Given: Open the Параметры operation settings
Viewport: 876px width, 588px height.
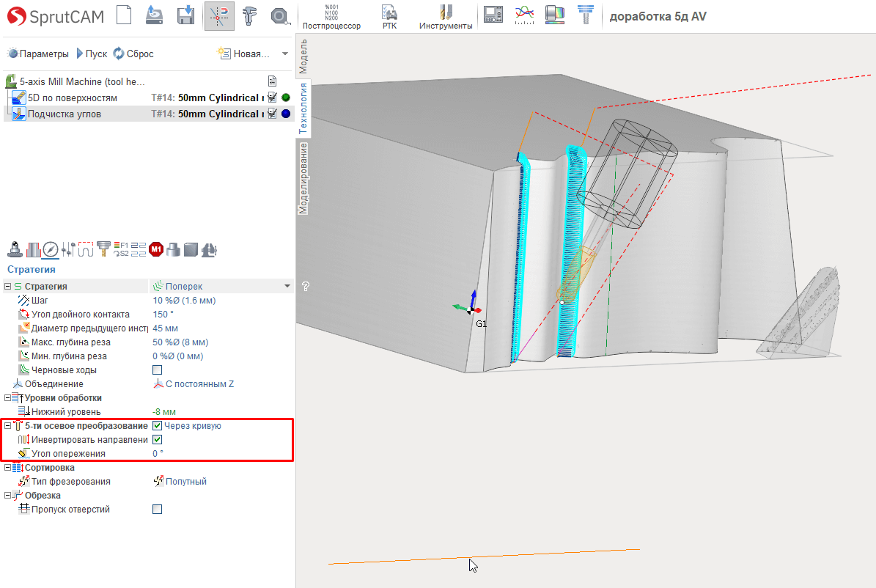Looking at the screenshot, I should coord(38,54).
